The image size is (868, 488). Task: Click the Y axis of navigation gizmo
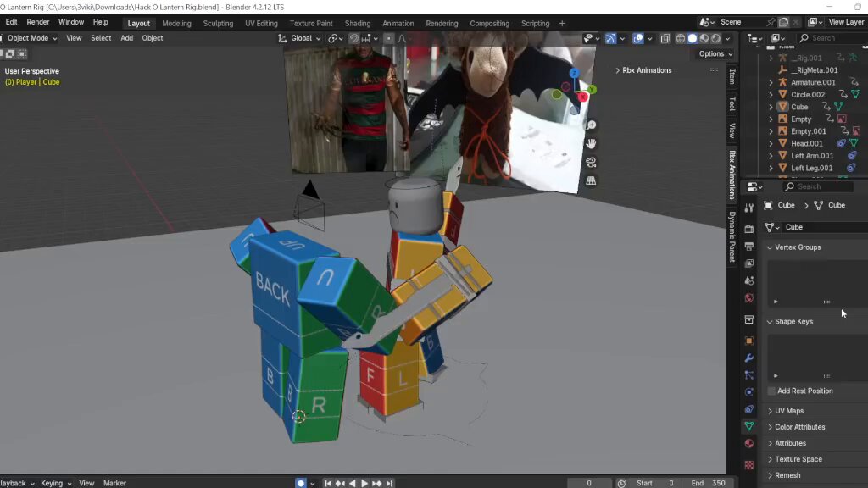[x=592, y=89]
